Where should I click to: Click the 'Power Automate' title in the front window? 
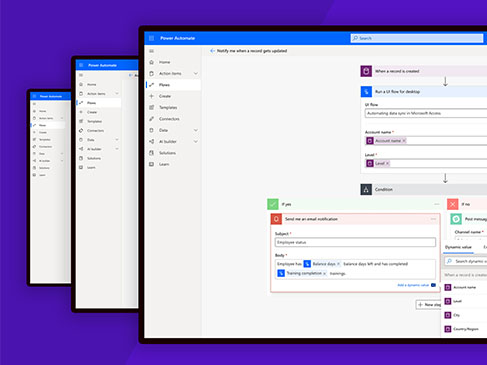click(177, 38)
